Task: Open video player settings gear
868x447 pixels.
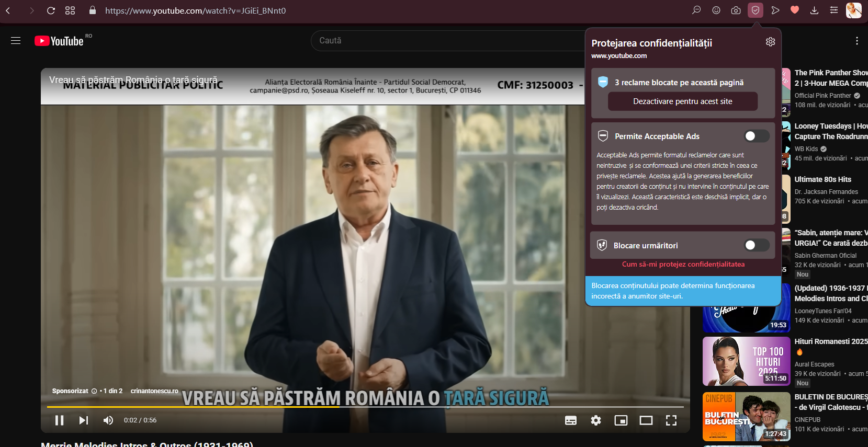Action: coord(596,420)
